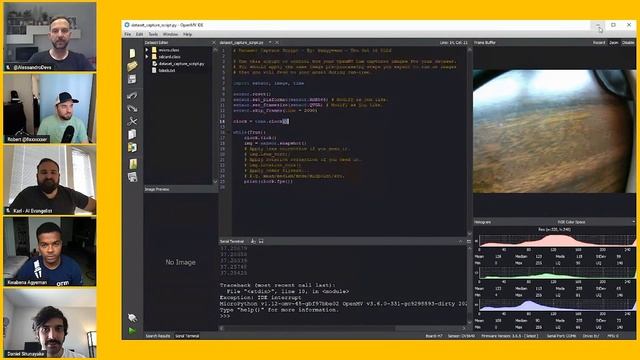This screenshot has height=360, width=640.
Task: Click the serial terminal prompt line
Action: pyautogui.click(x=225, y=316)
